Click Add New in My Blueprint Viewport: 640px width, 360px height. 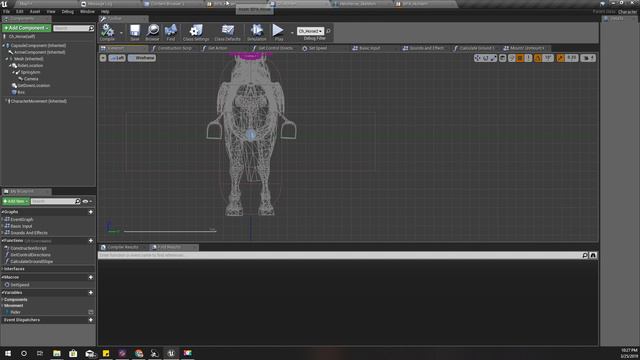coord(16,201)
